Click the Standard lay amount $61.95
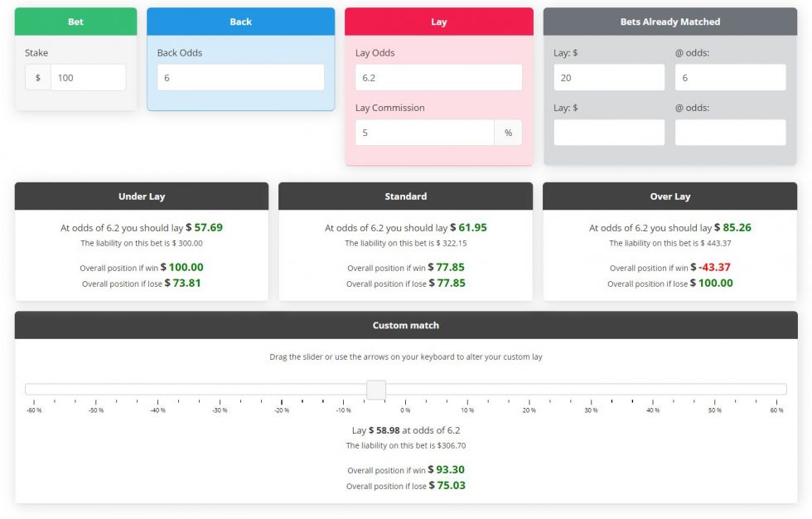Image resolution: width=812 pixels, height=519 pixels. point(468,227)
